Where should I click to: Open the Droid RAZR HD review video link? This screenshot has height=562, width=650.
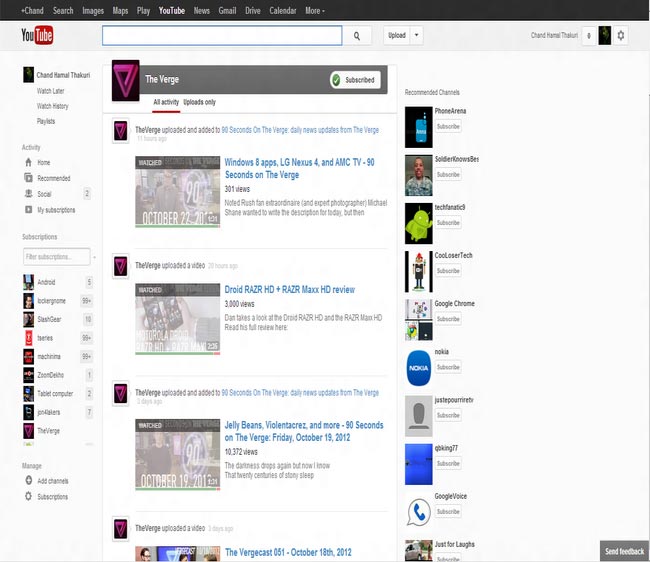point(290,290)
